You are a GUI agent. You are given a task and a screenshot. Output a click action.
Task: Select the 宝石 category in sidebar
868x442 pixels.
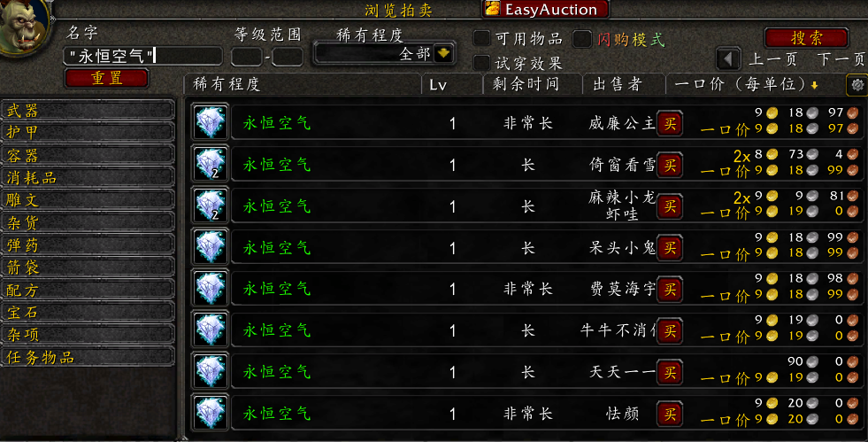(x=88, y=312)
